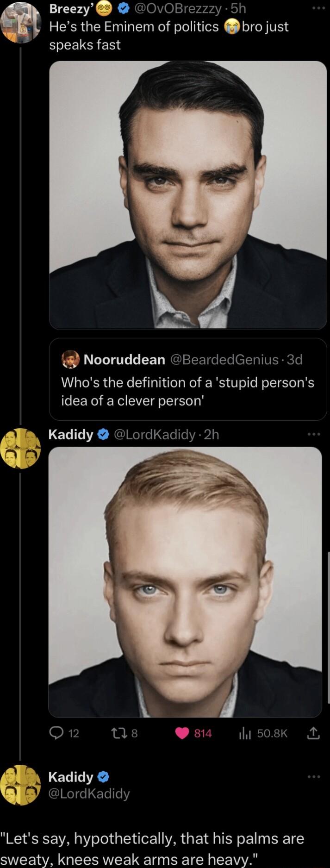View the 50.8K views count

[x=271, y=733]
